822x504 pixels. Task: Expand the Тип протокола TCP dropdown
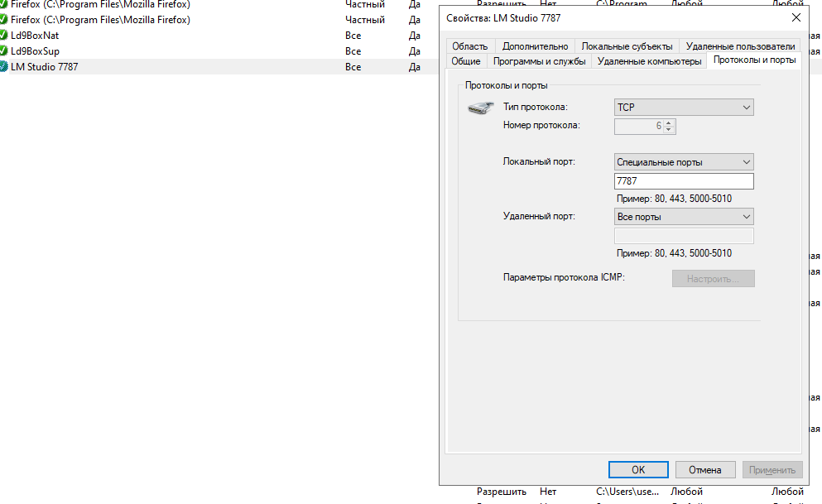[684, 108]
